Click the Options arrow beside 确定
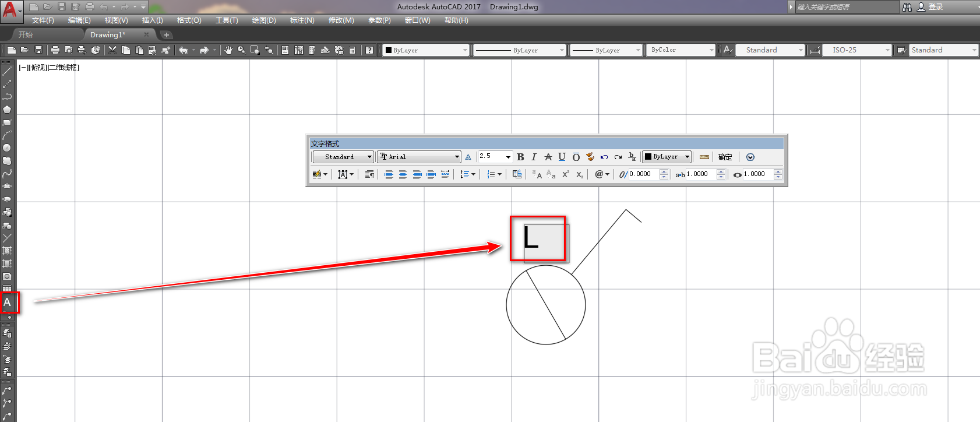The width and height of the screenshot is (980, 422). [750, 157]
